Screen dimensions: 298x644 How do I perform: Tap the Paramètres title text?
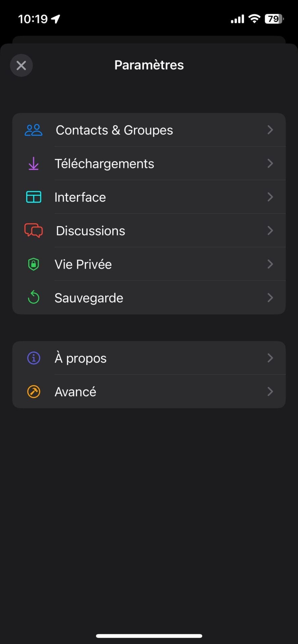tap(149, 65)
